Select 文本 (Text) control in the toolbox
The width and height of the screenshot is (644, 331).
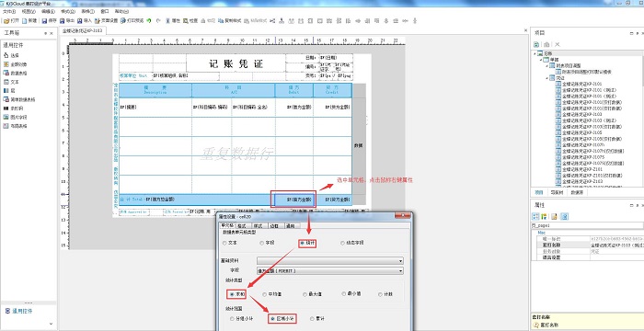coord(11,82)
